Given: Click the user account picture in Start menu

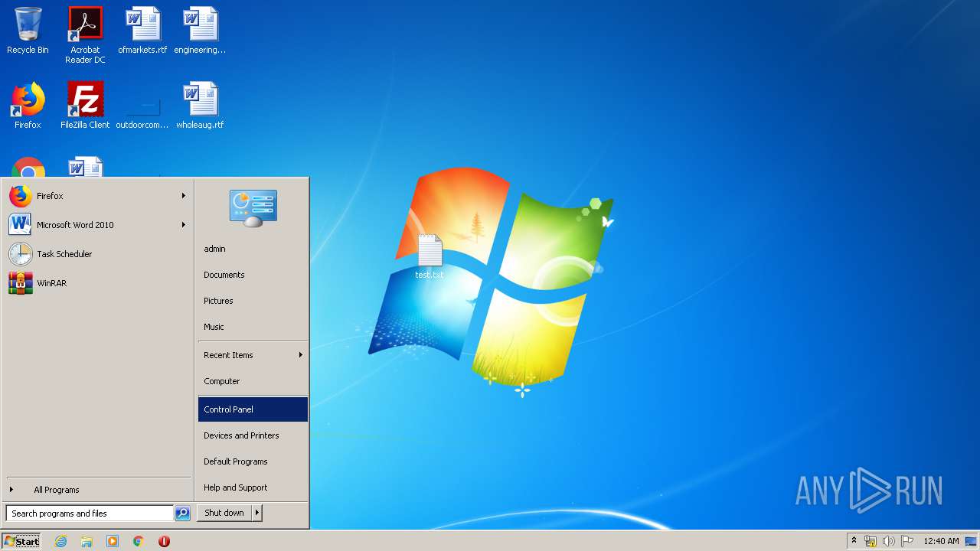Looking at the screenshot, I should [x=253, y=207].
